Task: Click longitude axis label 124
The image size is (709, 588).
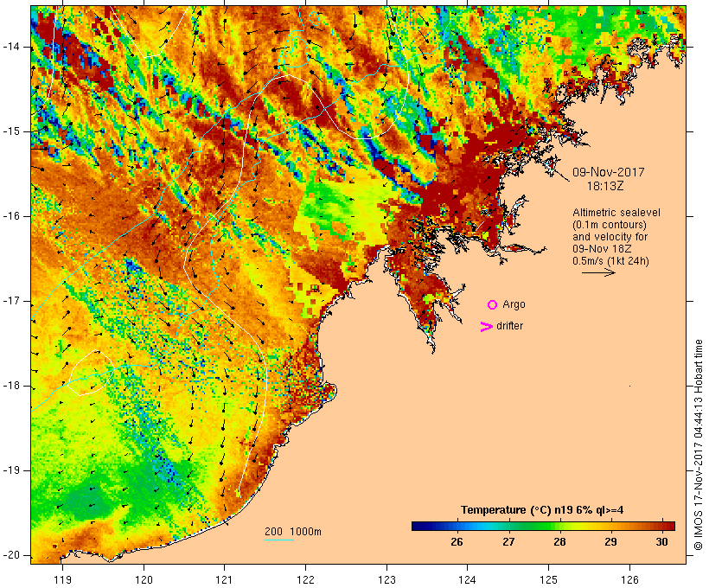Action: (x=467, y=579)
